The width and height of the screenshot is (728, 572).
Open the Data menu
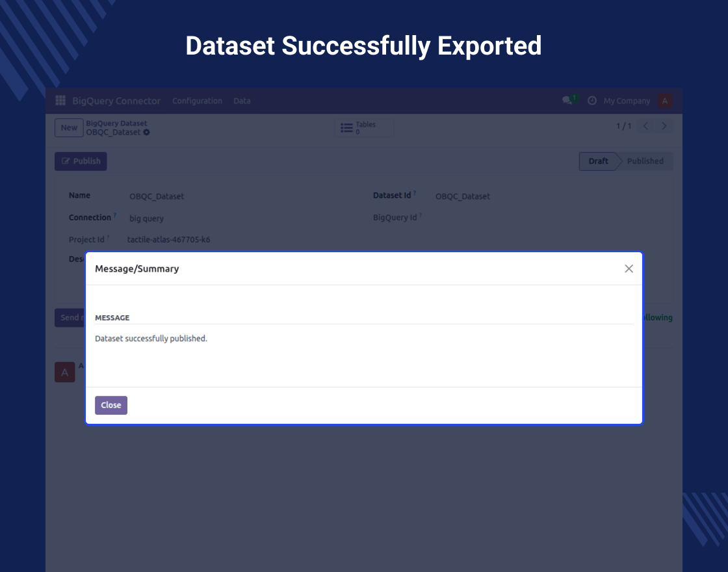242,101
